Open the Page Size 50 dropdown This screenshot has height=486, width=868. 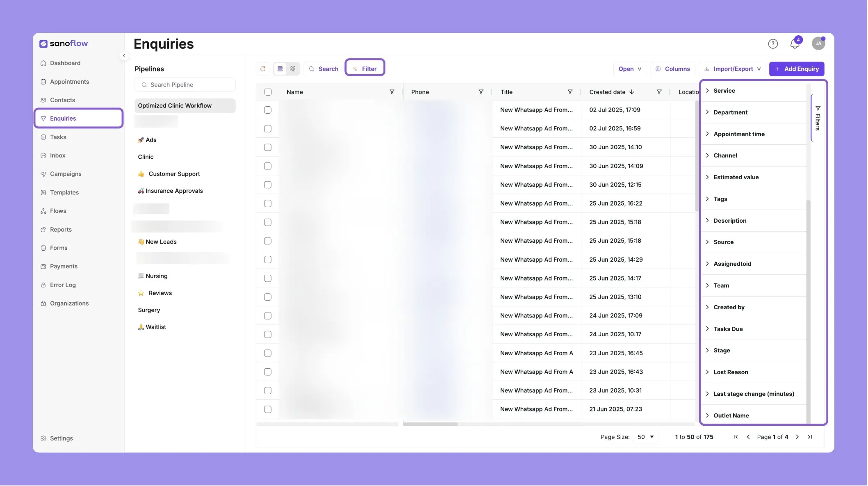[x=646, y=437]
